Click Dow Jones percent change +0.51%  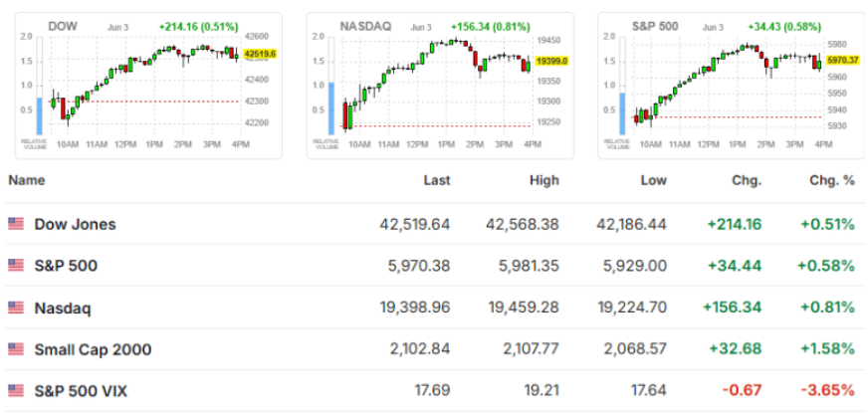825,224
